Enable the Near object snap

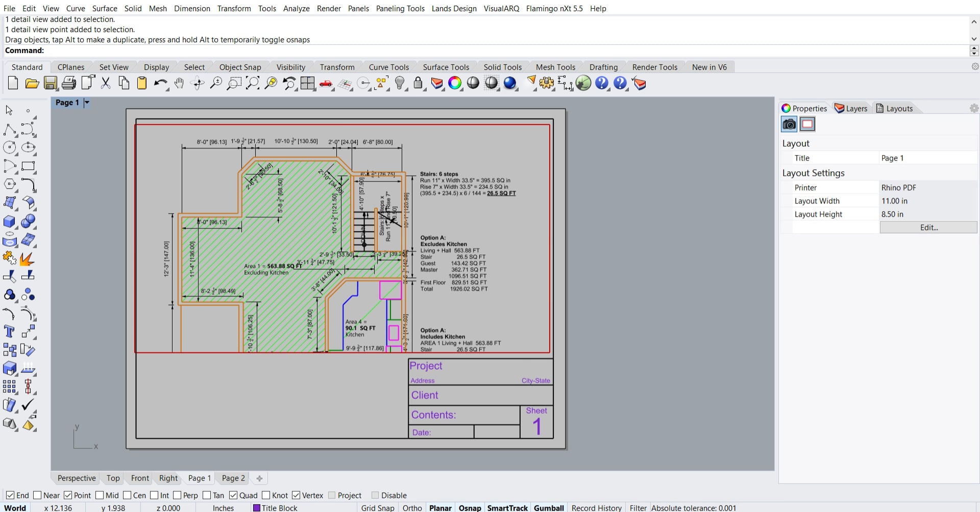[37, 495]
